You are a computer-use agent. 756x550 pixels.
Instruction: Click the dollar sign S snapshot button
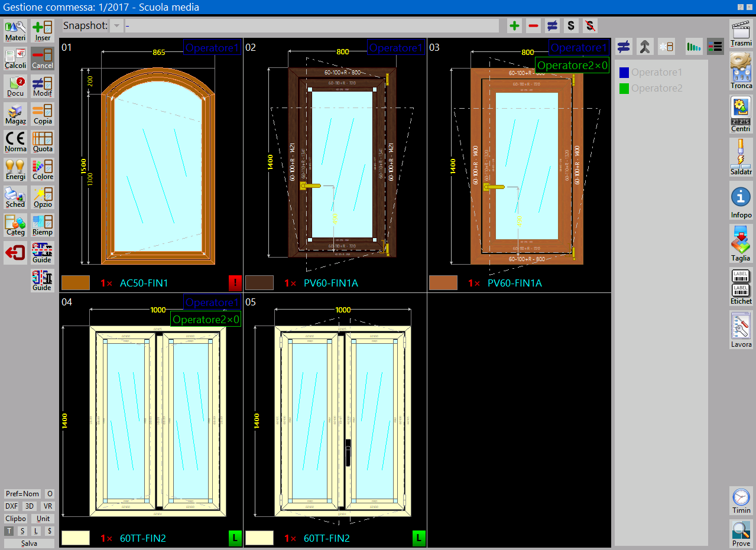[570, 25]
